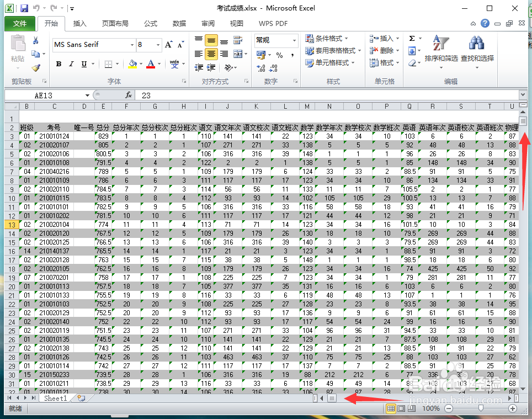
Task: Open the font size dropdown
Action: tap(158, 45)
